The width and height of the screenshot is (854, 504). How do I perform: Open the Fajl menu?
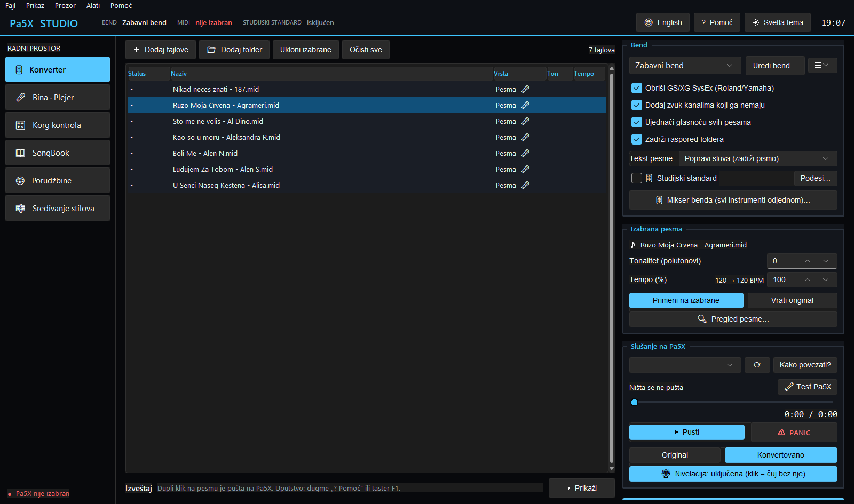[10, 5]
